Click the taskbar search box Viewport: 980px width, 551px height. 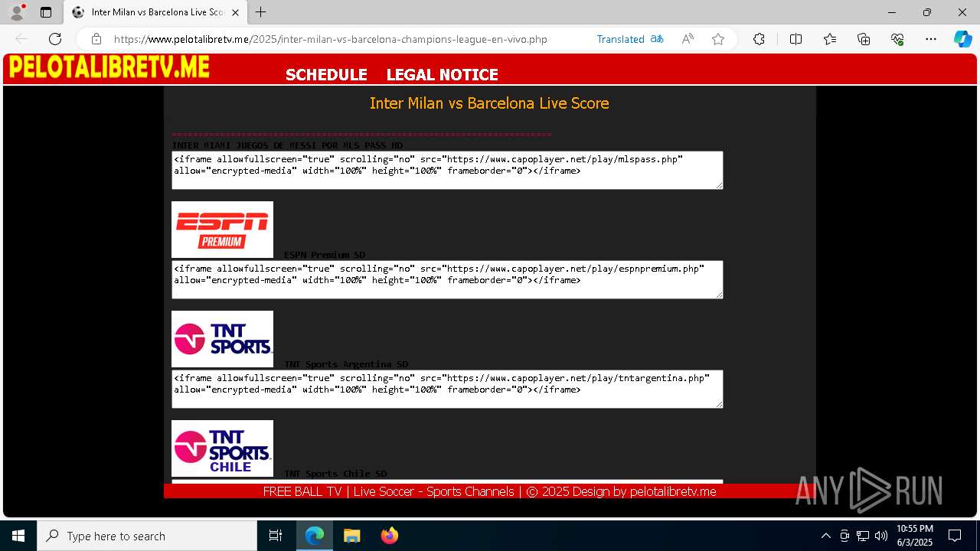tap(147, 536)
